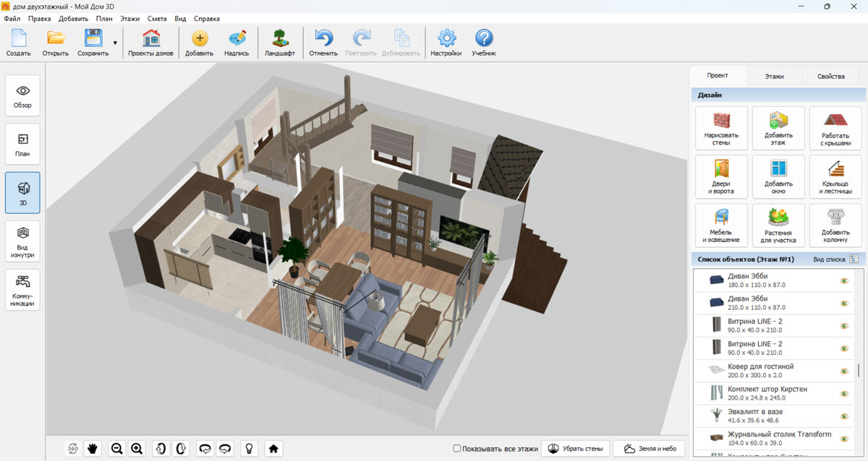Click the Ландшафт landscape toolbar icon
868x461 pixels.
pos(279,43)
